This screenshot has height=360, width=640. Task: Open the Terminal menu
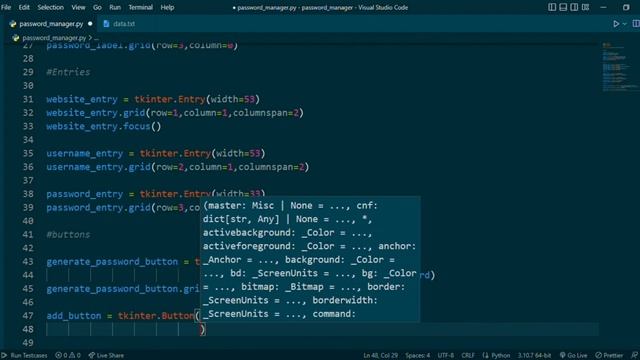(x=140, y=7)
